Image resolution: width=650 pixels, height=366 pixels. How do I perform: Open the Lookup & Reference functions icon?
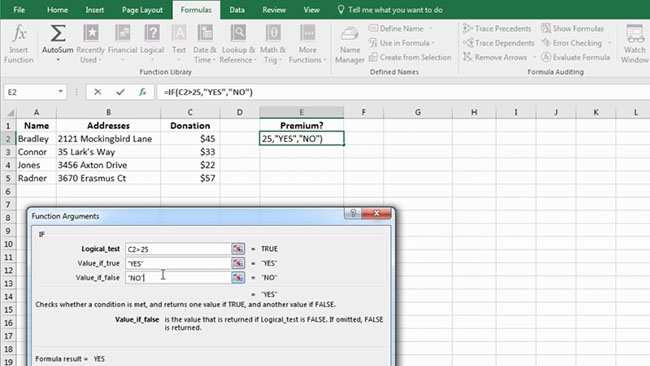click(238, 33)
